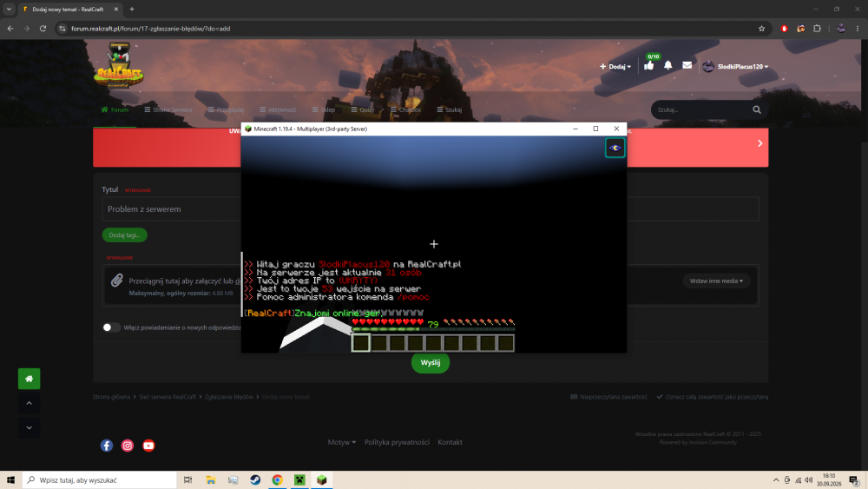Open the Szukaj nav item
The width and height of the screenshot is (868, 489).
(x=449, y=109)
